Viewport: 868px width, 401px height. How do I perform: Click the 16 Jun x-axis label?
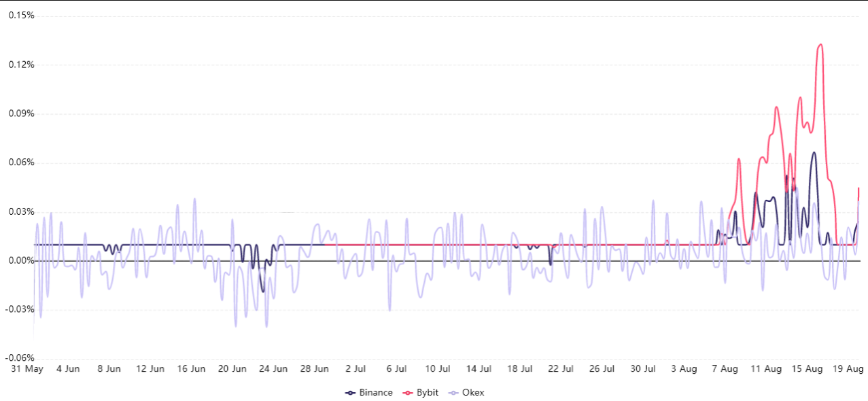(x=191, y=369)
